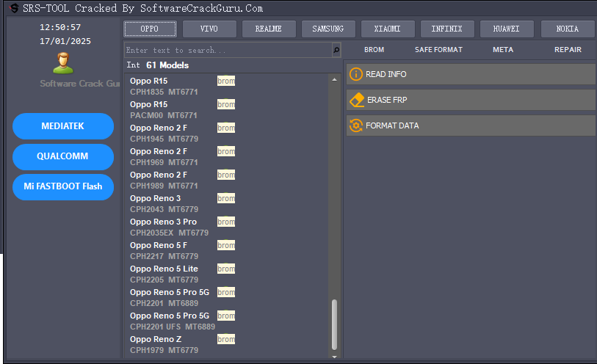The height and width of the screenshot is (364, 597).
Task: Open Mi FASTBOOT Flash
Action: [x=63, y=186]
